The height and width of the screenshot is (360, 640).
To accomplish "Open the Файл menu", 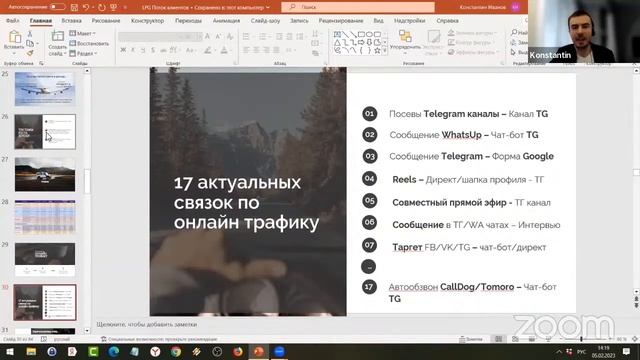I will (12, 20).
